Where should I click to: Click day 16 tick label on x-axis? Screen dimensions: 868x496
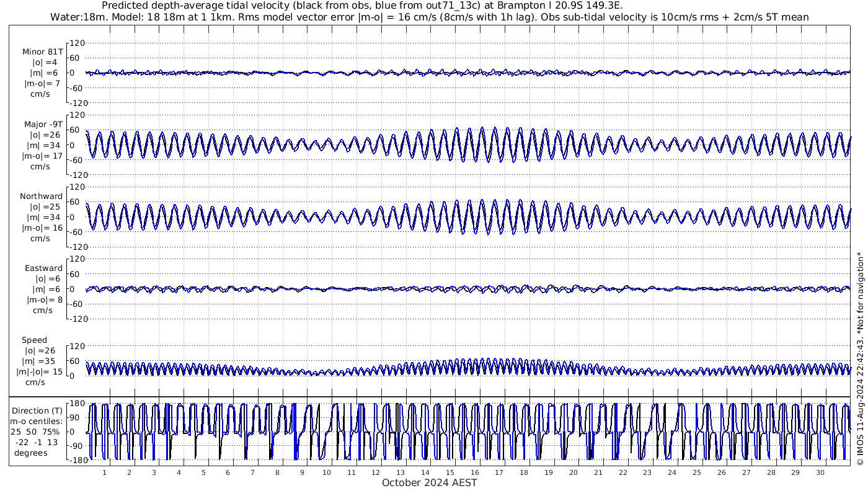tap(474, 472)
